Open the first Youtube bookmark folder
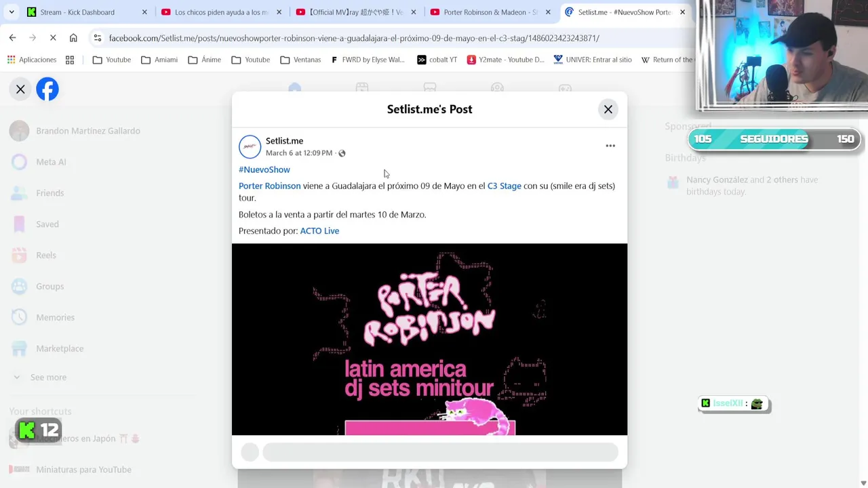The width and height of the screenshot is (868, 488). pos(112,60)
